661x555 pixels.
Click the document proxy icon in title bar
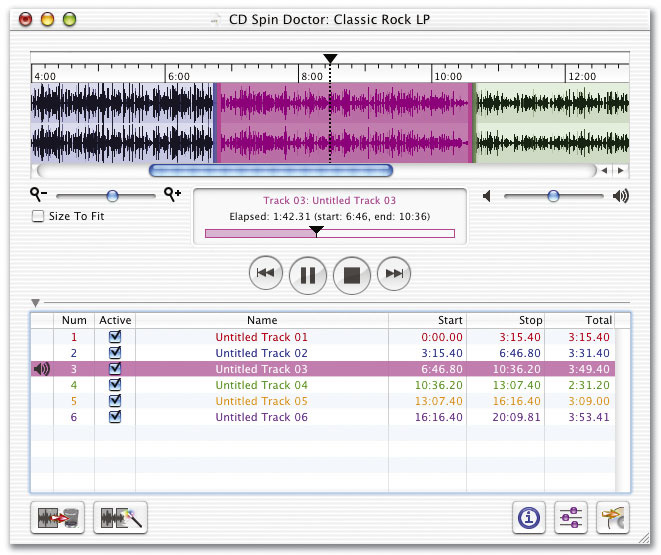[215, 19]
